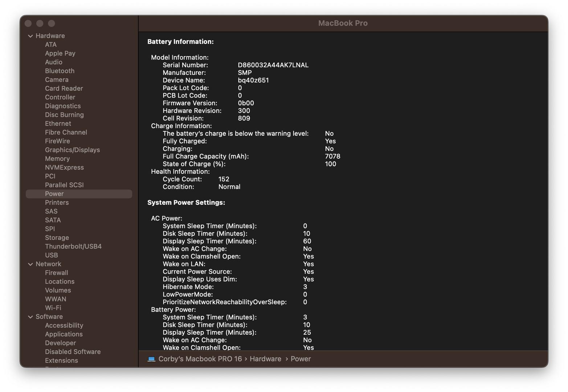Collapse the Network section chevron
This screenshot has width=568, height=392.
pos(30,264)
